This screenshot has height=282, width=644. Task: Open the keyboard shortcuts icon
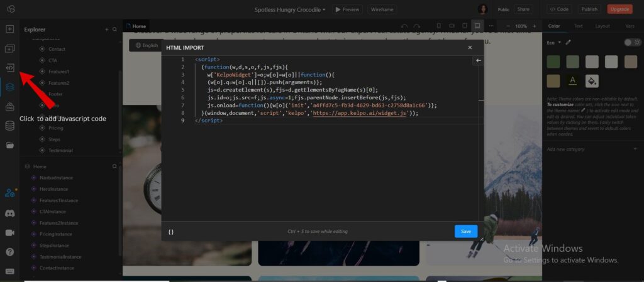coord(10,271)
